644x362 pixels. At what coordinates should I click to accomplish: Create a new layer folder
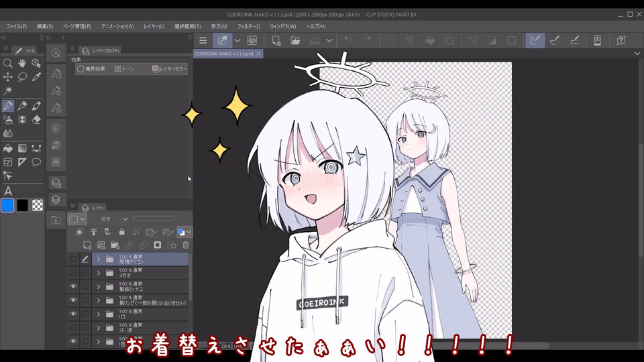click(115, 245)
